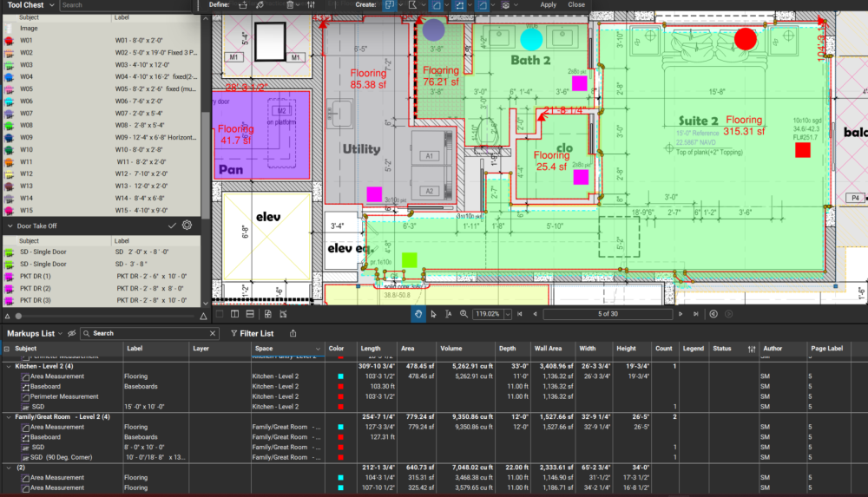Choose the Select Text tool
868x497 pixels.
click(x=449, y=314)
